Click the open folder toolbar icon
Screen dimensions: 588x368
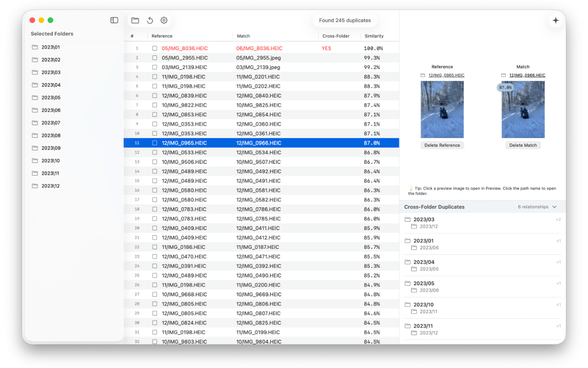click(x=135, y=20)
